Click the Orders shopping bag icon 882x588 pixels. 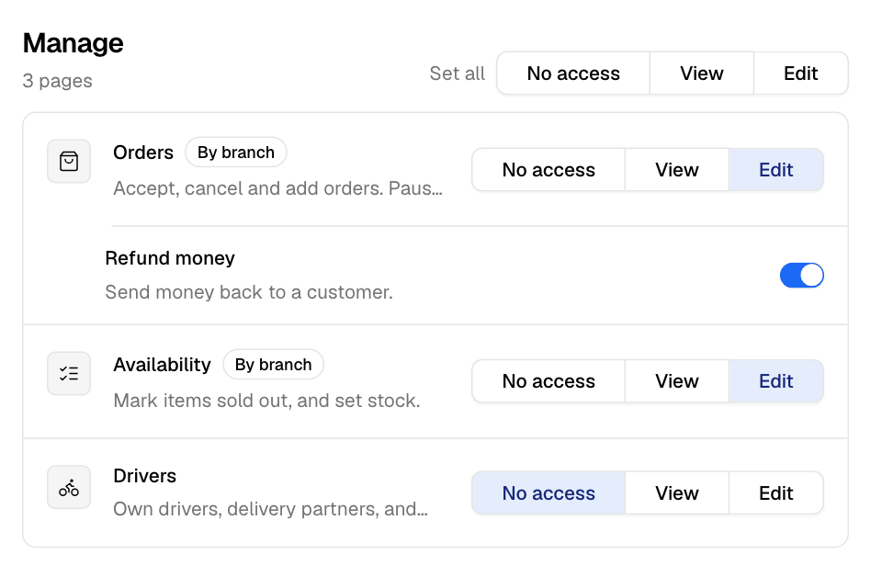[x=69, y=162]
